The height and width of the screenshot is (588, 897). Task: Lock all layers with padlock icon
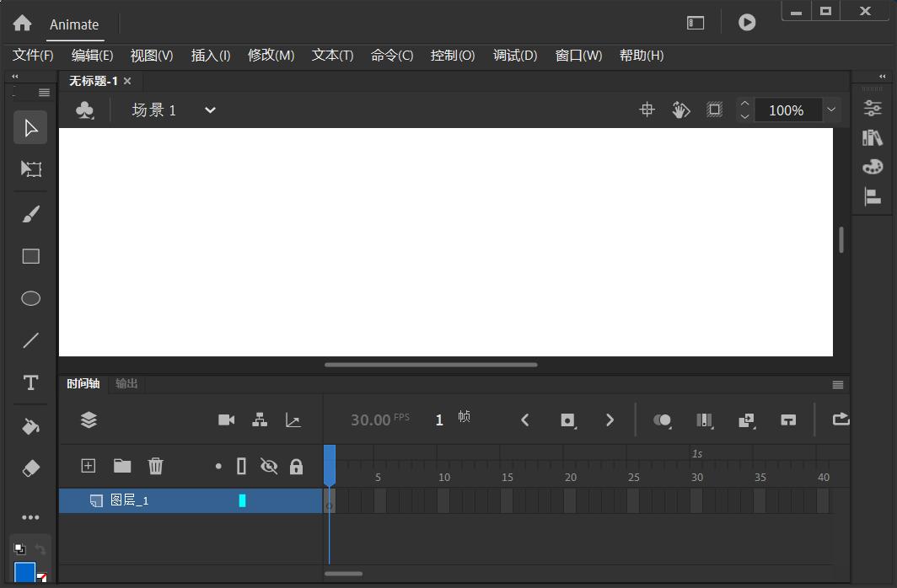296,466
